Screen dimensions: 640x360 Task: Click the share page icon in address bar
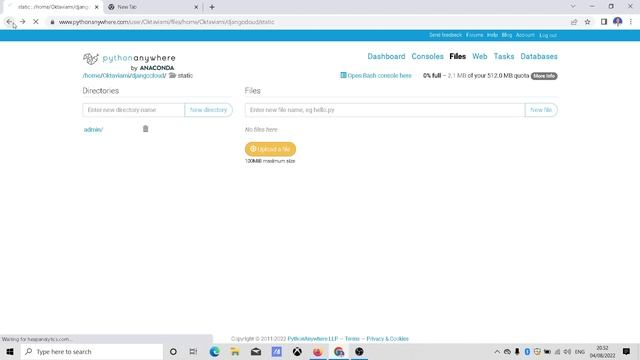574,22
